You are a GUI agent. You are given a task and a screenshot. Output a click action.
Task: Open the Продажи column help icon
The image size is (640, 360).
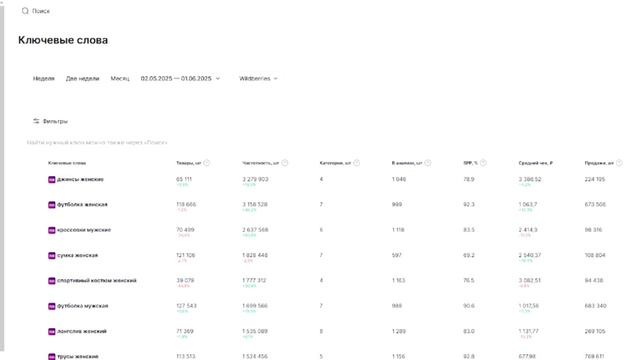(x=619, y=163)
